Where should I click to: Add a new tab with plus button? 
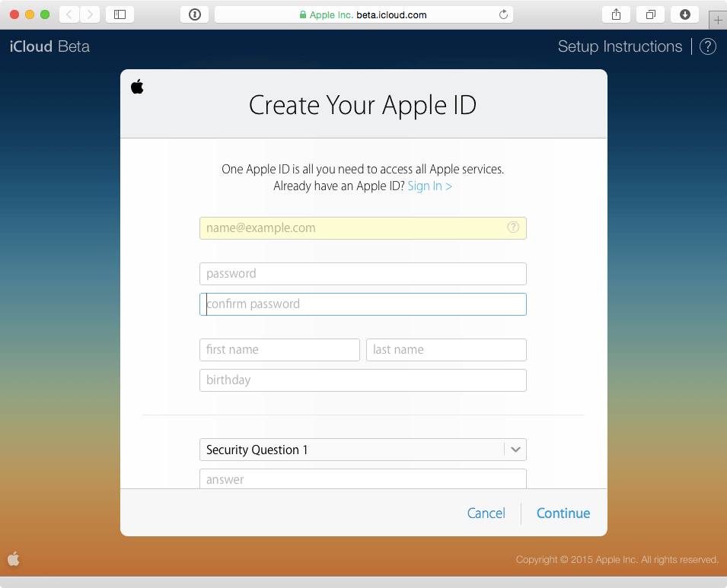718,21
